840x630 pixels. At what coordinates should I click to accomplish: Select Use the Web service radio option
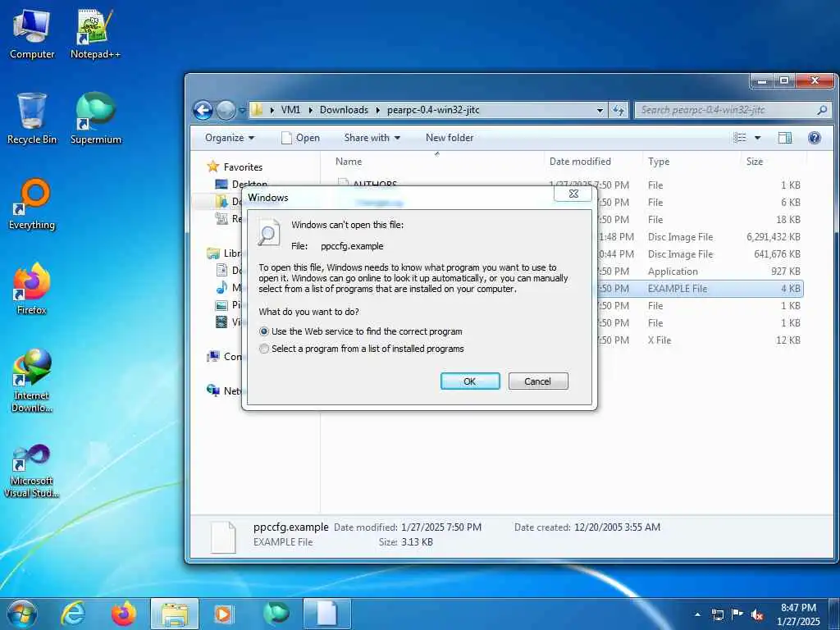(264, 331)
